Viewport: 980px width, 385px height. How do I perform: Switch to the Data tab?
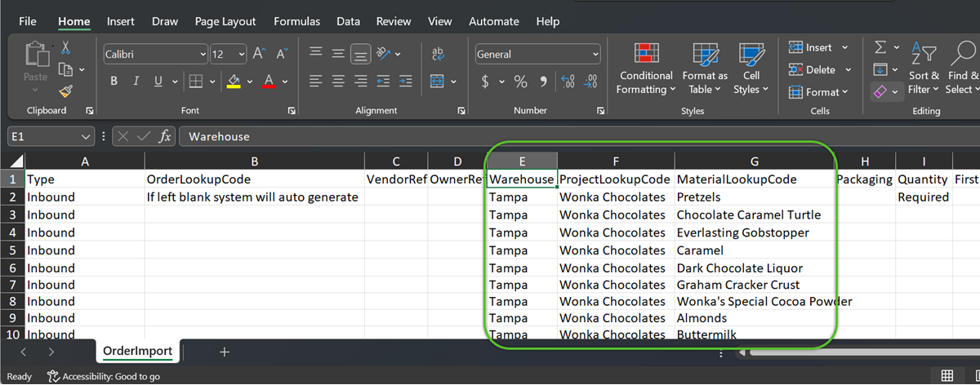(x=348, y=21)
